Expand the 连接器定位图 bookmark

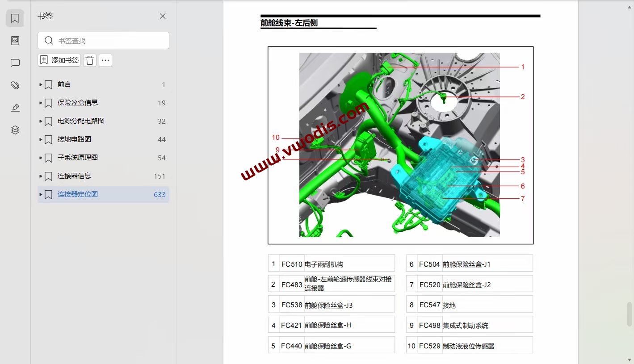click(40, 194)
